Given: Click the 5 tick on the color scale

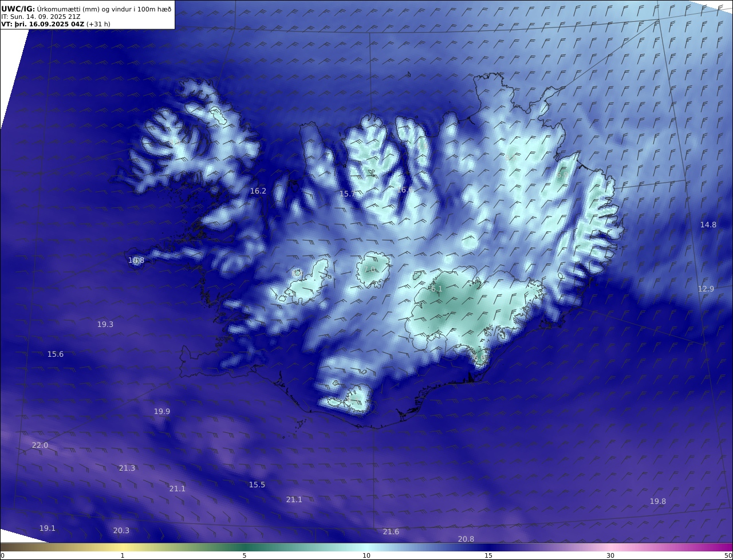Looking at the screenshot, I should point(245,555).
